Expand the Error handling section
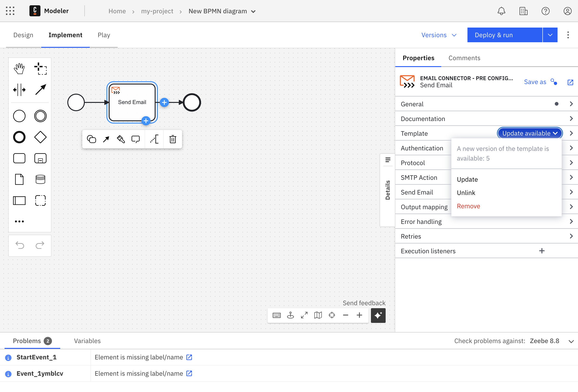 coord(486,221)
